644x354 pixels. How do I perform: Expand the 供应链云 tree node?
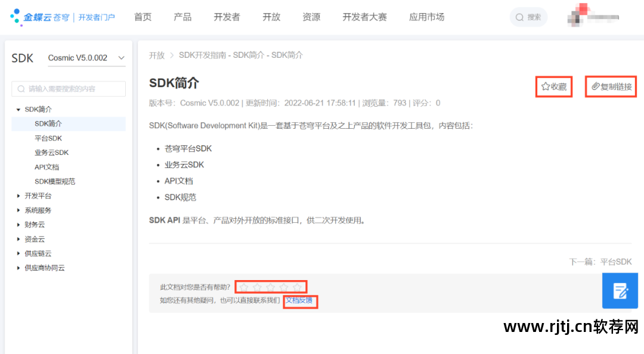point(18,253)
